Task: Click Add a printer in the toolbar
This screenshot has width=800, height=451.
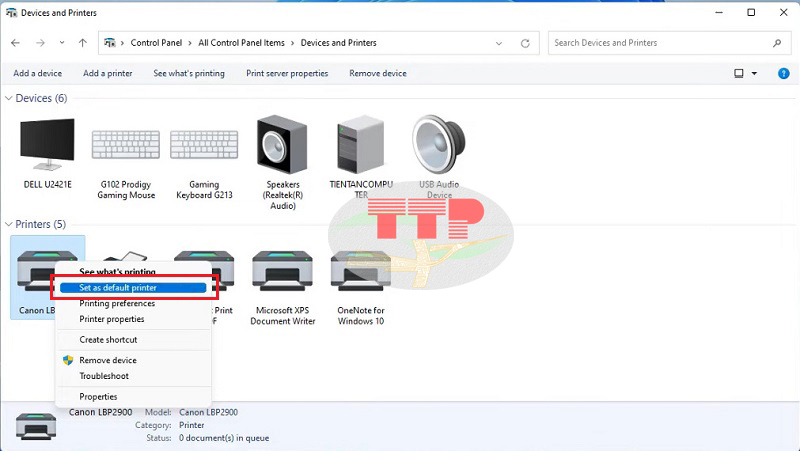Action: (x=108, y=73)
